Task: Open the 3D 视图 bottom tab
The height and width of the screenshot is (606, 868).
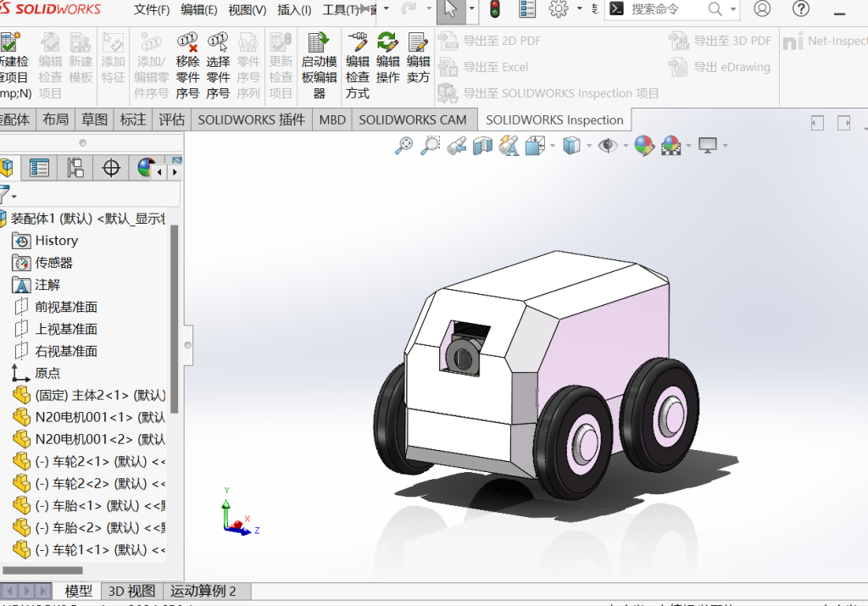Action: (131, 591)
